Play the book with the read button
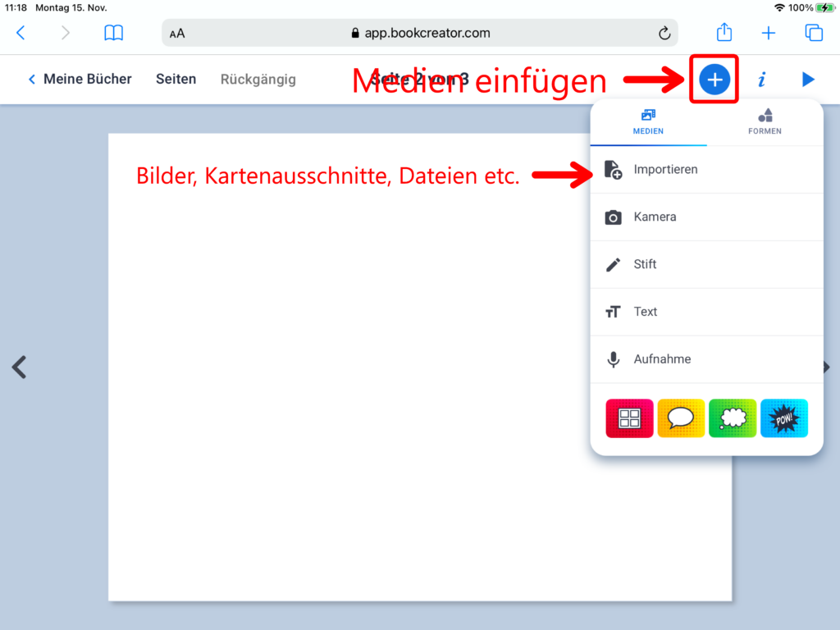The image size is (840, 630). tap(808, 80)
